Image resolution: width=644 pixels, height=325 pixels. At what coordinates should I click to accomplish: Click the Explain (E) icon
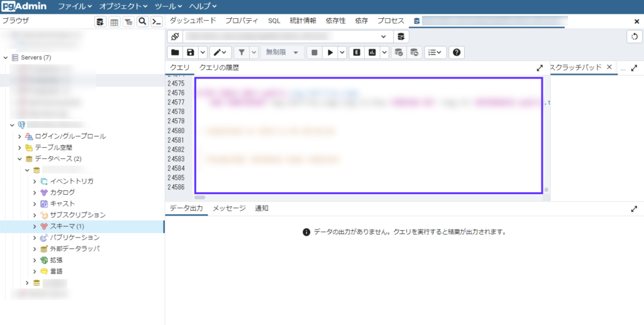point(357,53)
